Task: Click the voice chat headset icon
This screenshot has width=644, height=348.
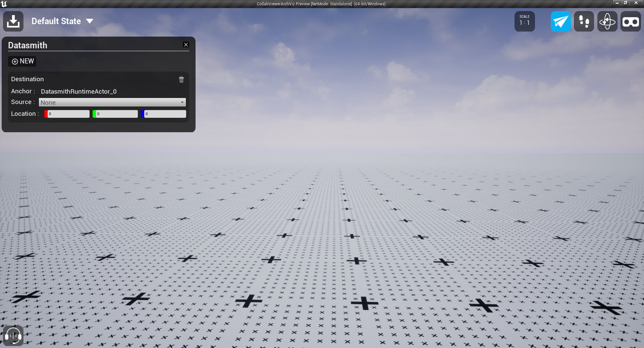Action: coord(13,335)
